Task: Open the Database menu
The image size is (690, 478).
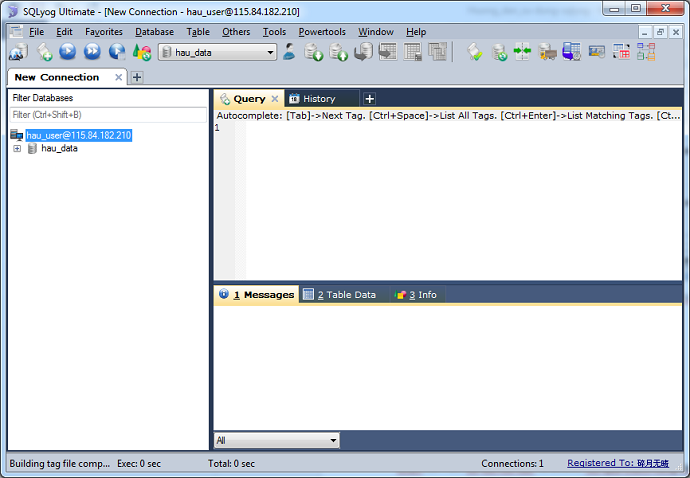Action: tap(154, 32)
